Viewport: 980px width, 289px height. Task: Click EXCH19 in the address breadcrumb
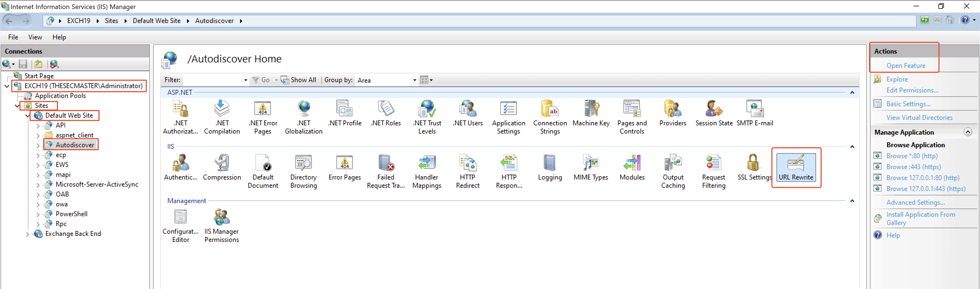click(x=79, y=21)
